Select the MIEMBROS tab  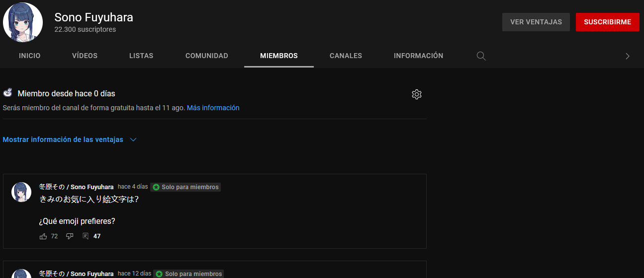(279, 56)
